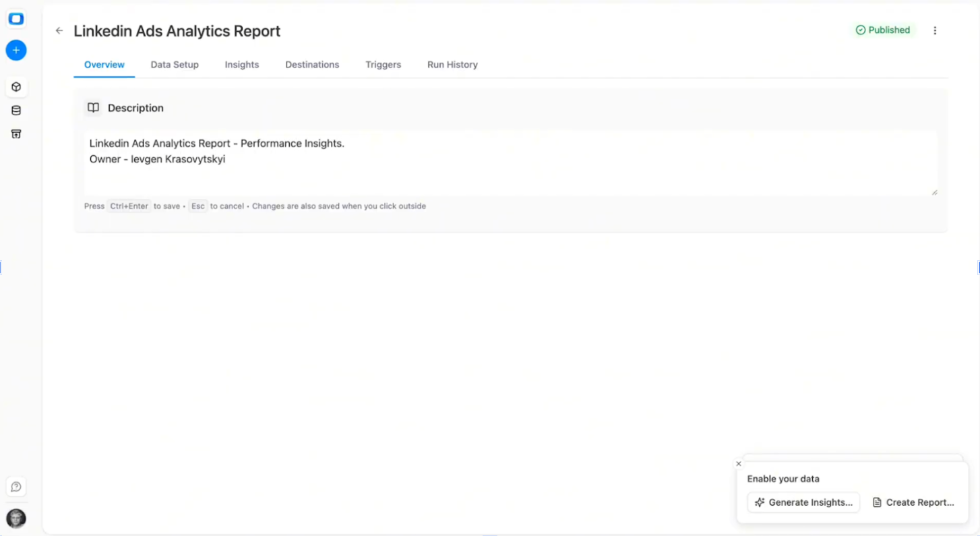This screenshot has width=980, height=536.
Task: Open the help chat bubble icon
Action: pyautogui.click(x=16, y=486)
